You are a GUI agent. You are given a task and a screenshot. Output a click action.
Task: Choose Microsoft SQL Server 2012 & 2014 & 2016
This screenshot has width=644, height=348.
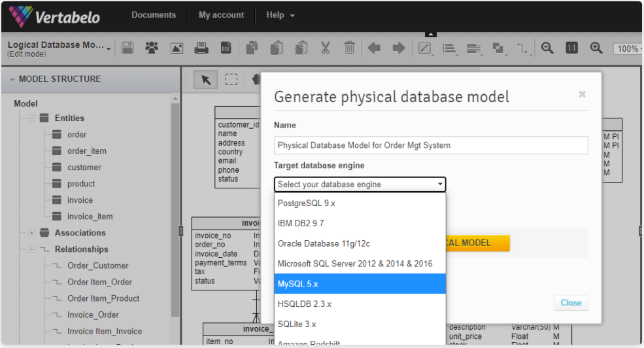tap(360, 264)
